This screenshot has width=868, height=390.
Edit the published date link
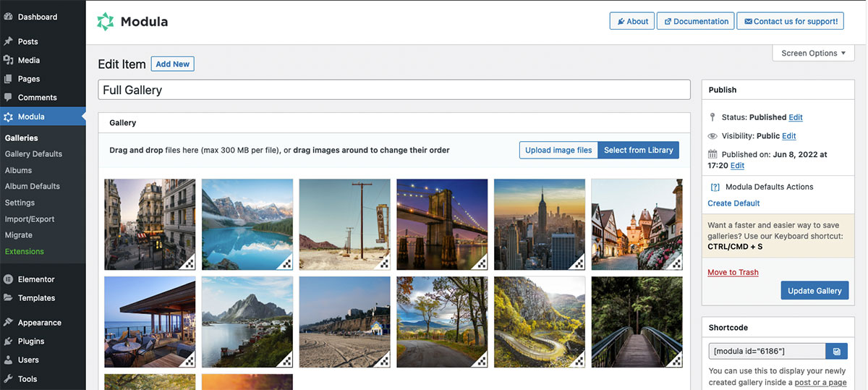click(737, 166)
